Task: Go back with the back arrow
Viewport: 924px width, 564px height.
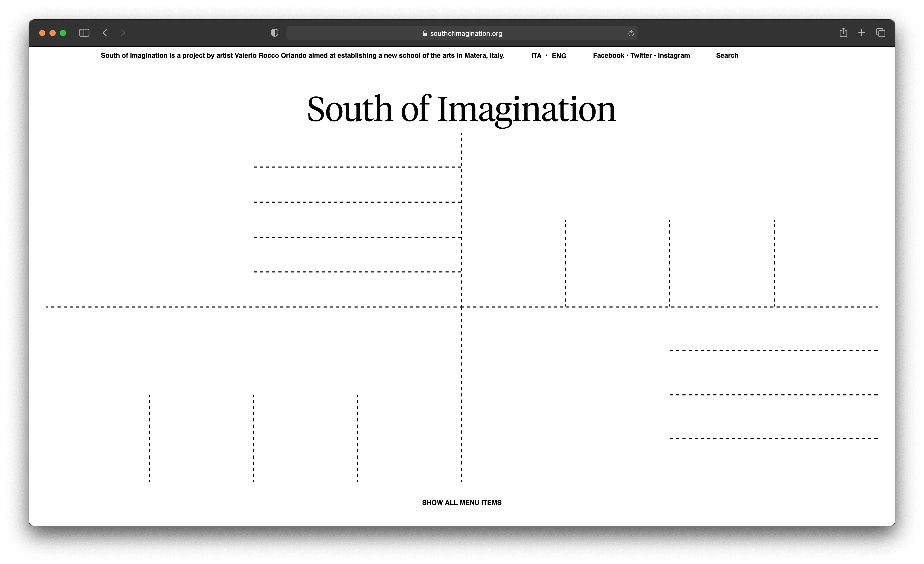Action: pos(105,33)
